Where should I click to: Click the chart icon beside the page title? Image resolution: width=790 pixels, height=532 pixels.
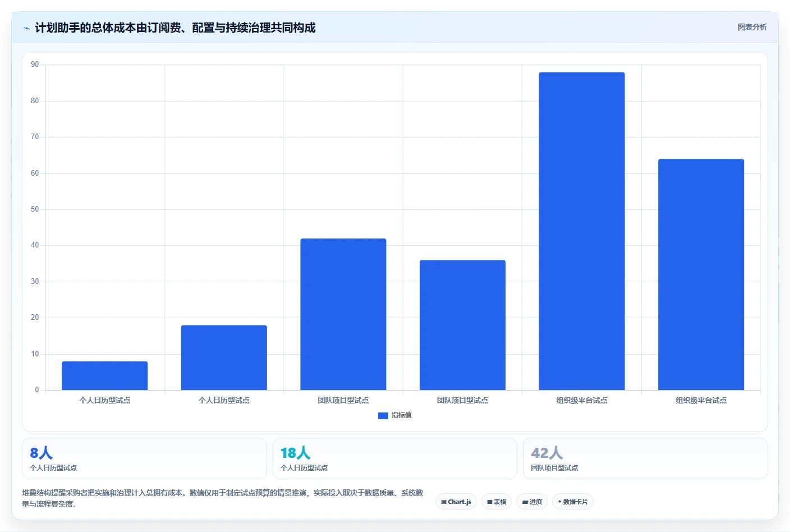coord(26,28)
